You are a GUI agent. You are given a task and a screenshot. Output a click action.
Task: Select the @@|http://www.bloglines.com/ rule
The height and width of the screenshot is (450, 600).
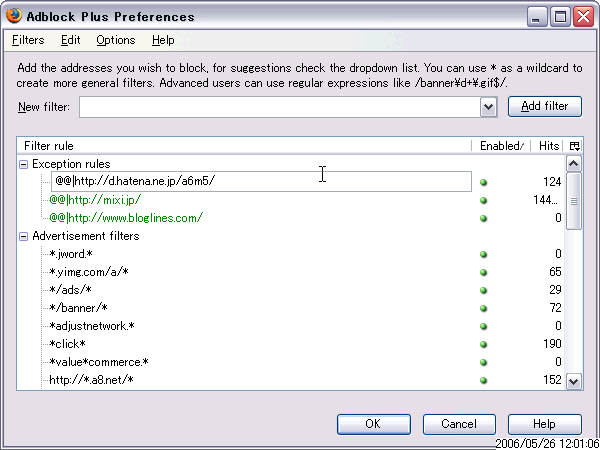(126, 218)
